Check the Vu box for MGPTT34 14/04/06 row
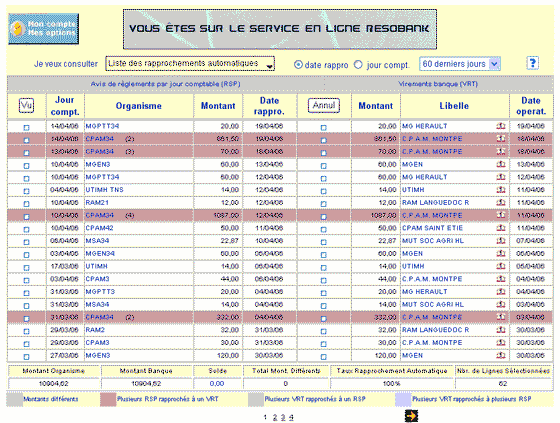560x423 pixels. pyautogui.click(x=26, y=128)
